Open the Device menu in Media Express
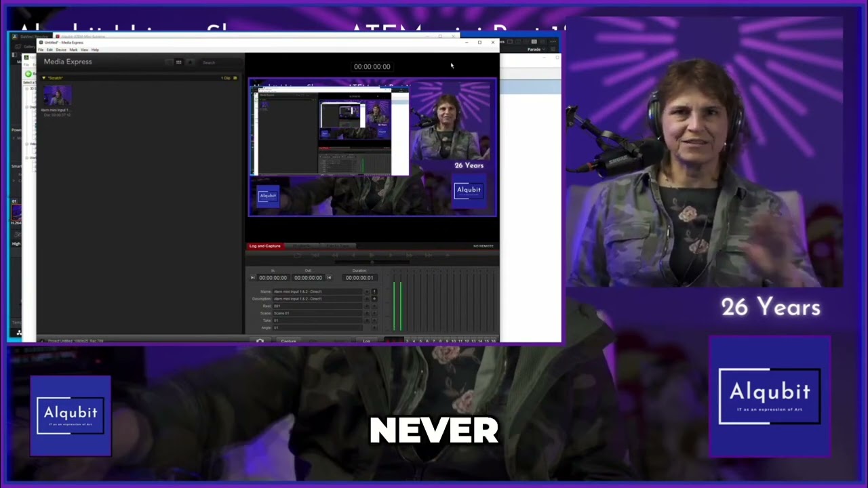This screenshot has width=868, height=488. [x=61, y=49]
